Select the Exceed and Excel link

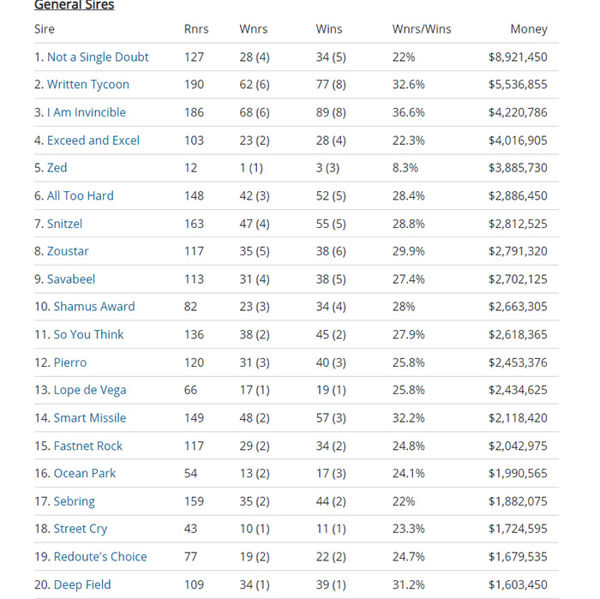click(x=93, y=141)
